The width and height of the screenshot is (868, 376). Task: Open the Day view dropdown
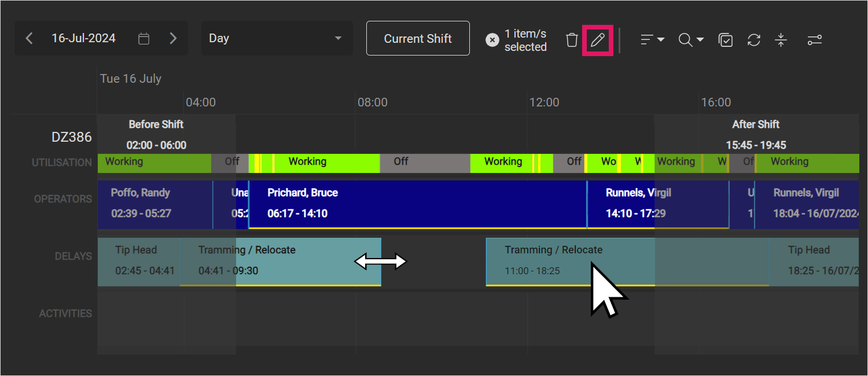pos(277,38)
